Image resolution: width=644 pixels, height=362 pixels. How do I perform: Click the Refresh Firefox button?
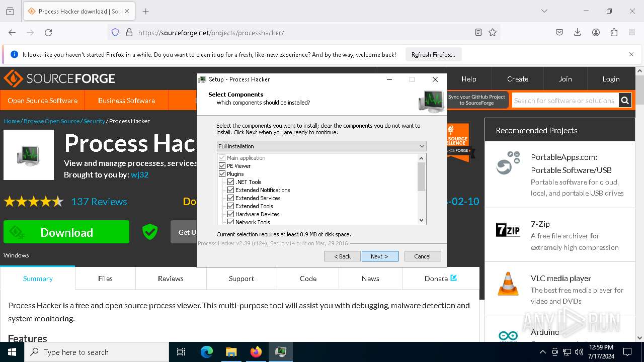[x=433, y=54]
